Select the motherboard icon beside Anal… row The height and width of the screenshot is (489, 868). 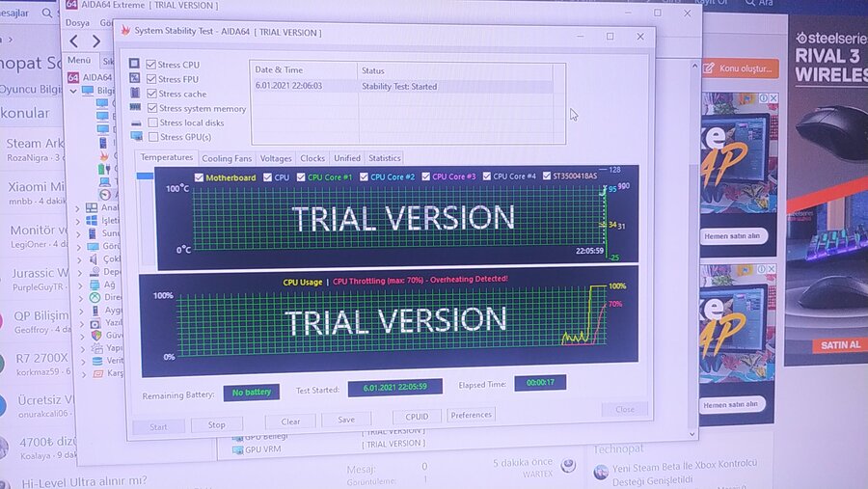pyautogui.click(x=92, y=207)
